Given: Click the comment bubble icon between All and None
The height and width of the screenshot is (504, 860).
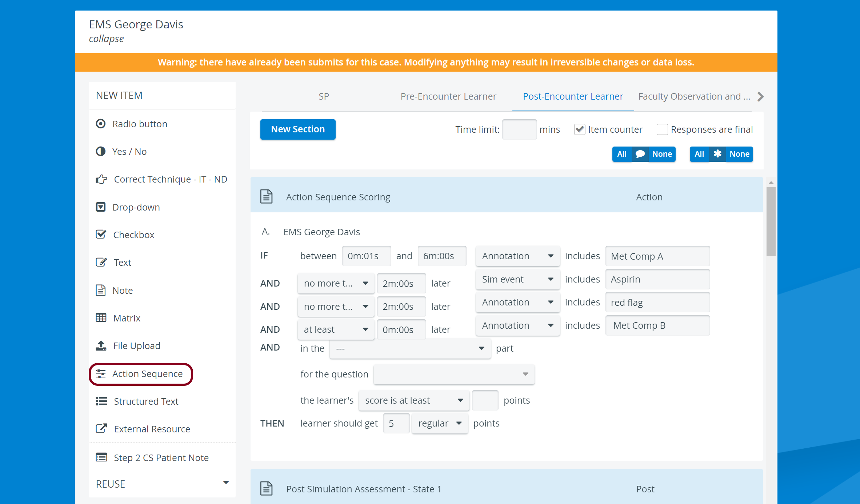Looking at the screenshot, I should 640,154.
